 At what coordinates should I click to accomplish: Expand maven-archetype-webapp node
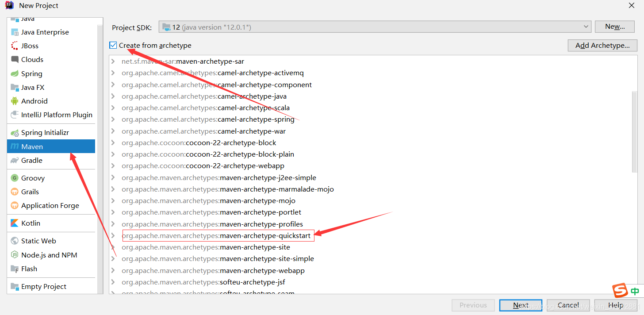tap(113, 271)
